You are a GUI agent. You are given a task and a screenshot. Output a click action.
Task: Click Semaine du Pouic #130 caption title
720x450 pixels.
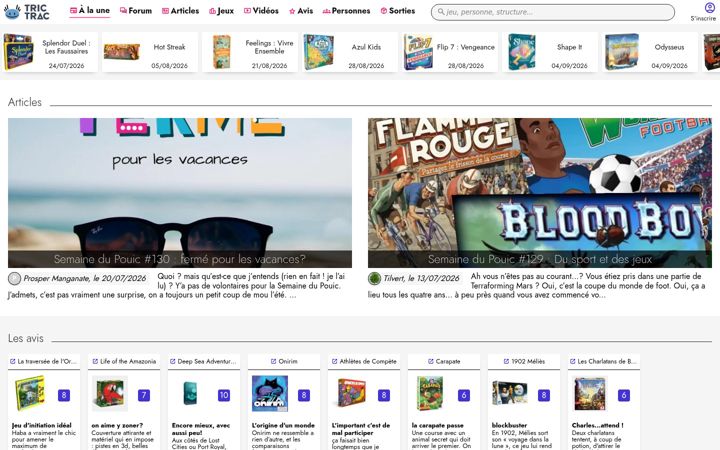(x=180, y=259)
